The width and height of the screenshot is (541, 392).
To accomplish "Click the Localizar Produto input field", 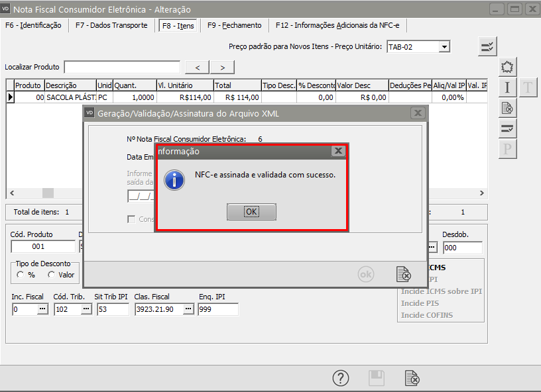I will pos(122,67).
